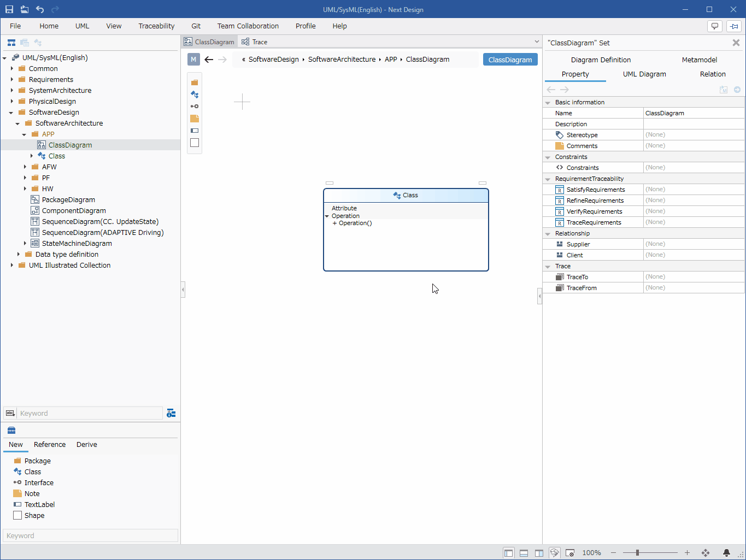Click the Shape tool in diagram toolbar

195,143
